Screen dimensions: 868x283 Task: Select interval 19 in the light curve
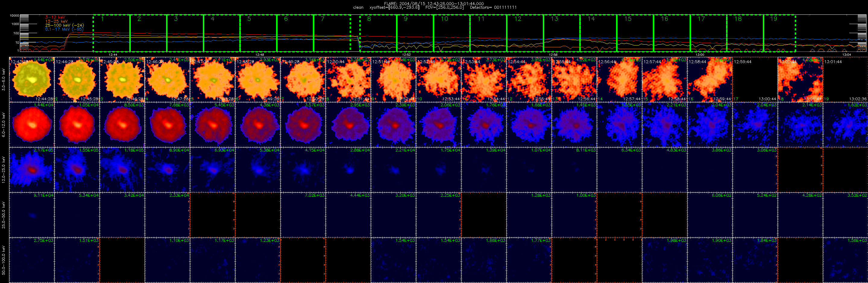pyautogui.click(x=779, y=33)
